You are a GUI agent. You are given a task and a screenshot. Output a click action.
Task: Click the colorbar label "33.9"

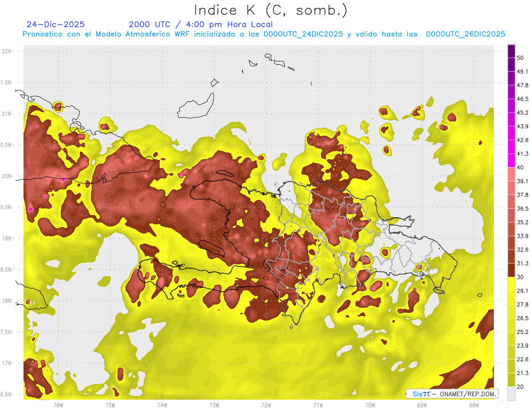[523, 236]
